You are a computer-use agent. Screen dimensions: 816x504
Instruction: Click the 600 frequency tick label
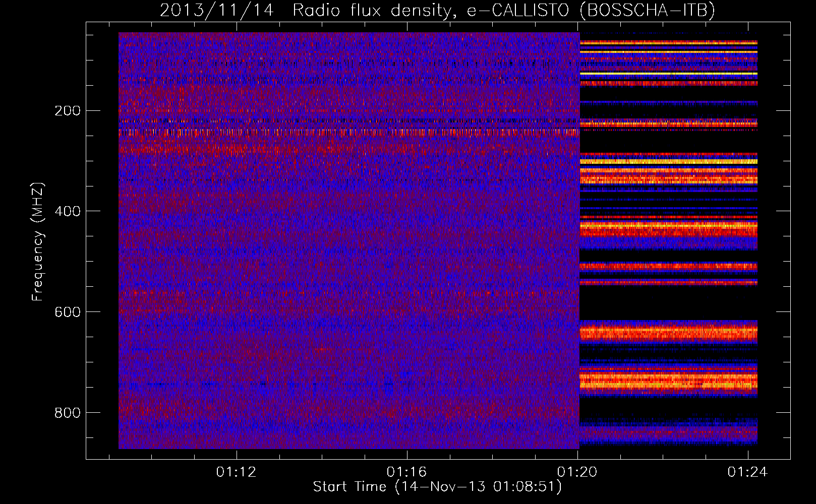tap(67, 311)
